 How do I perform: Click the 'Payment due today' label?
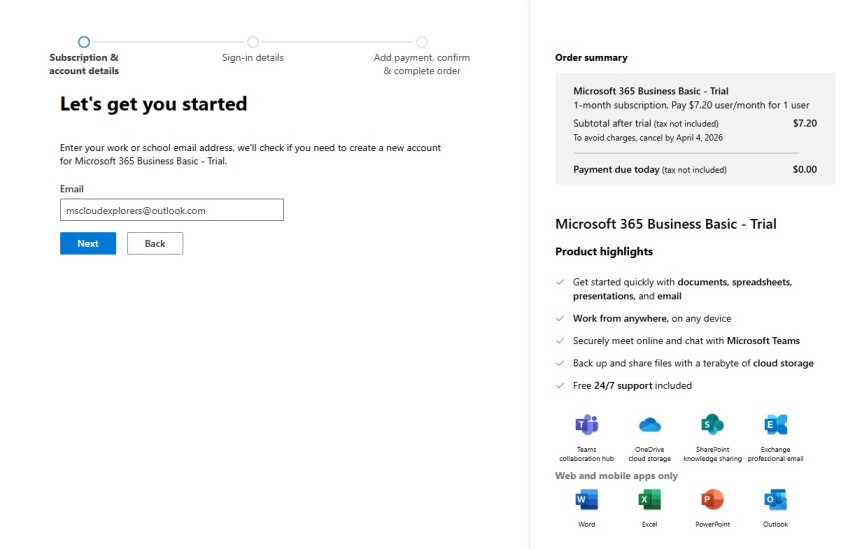pyautogui.click(x=616, y=170)
